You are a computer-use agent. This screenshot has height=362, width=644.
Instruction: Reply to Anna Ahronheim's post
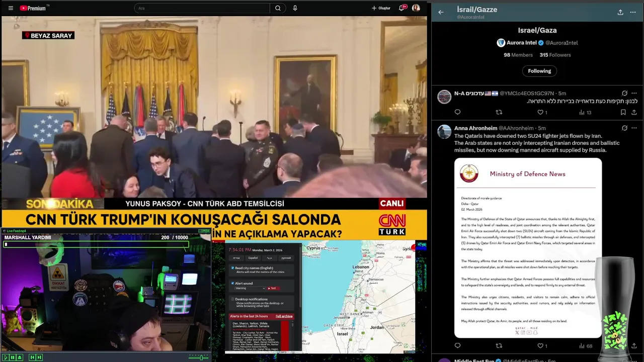point(457,345)
